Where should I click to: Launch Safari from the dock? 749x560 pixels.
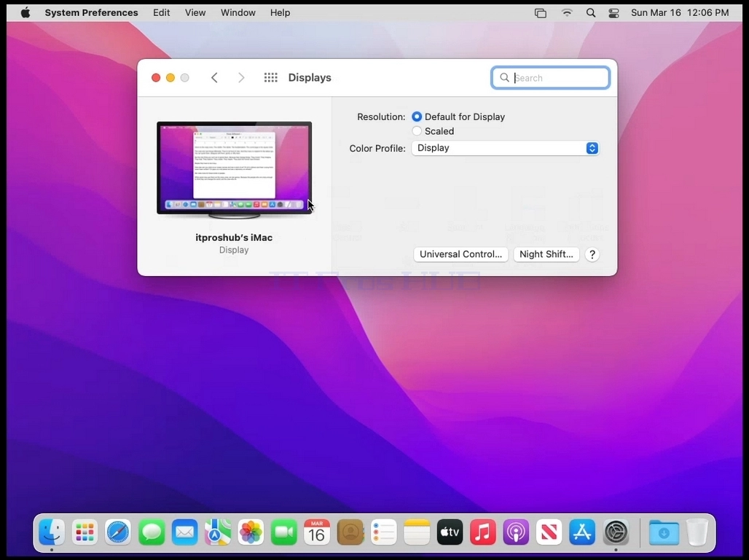coord(118,532)
